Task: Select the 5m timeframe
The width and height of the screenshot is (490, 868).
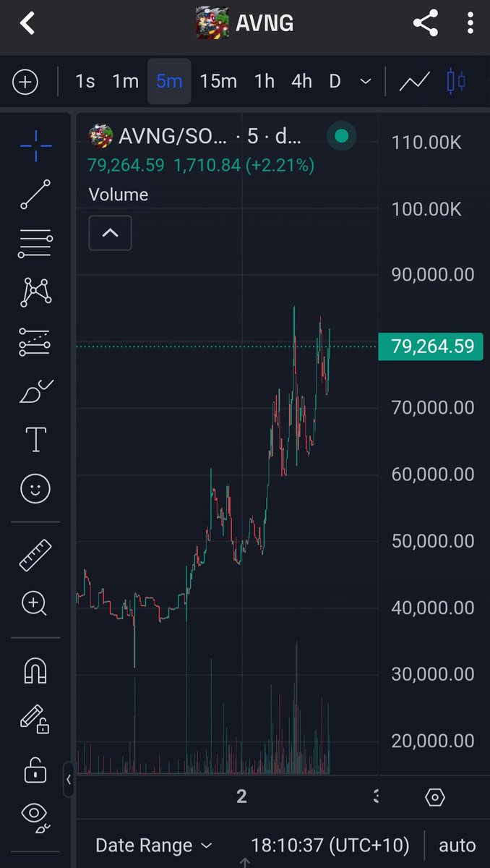Action: click(x=169, y=81)
